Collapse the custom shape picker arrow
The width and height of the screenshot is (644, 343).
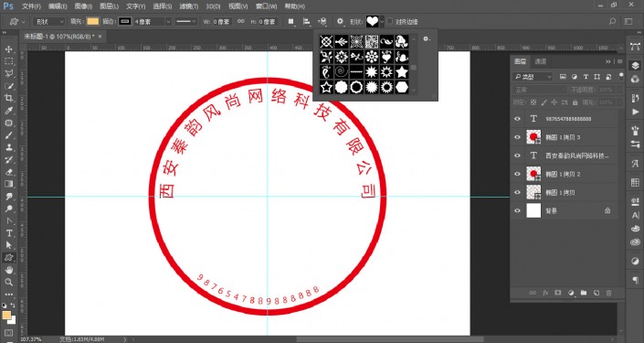click(x=382, y=21)
